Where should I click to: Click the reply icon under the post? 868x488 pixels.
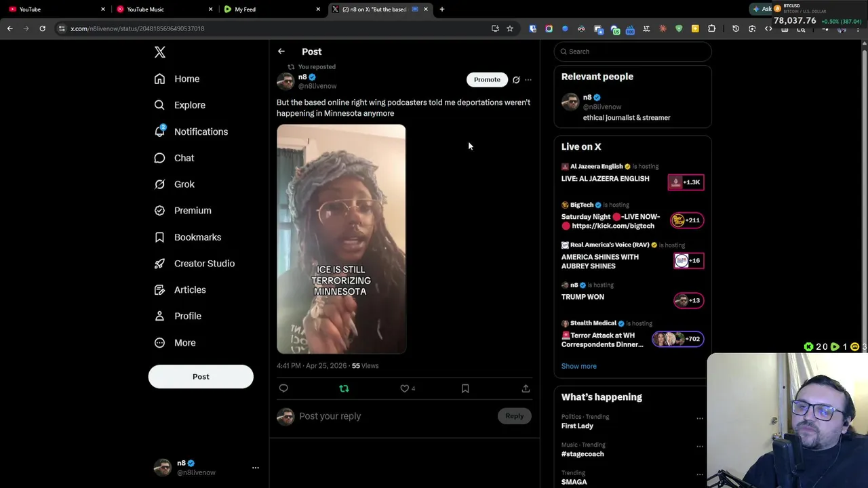pyautogui.click(x=283, y=388)
